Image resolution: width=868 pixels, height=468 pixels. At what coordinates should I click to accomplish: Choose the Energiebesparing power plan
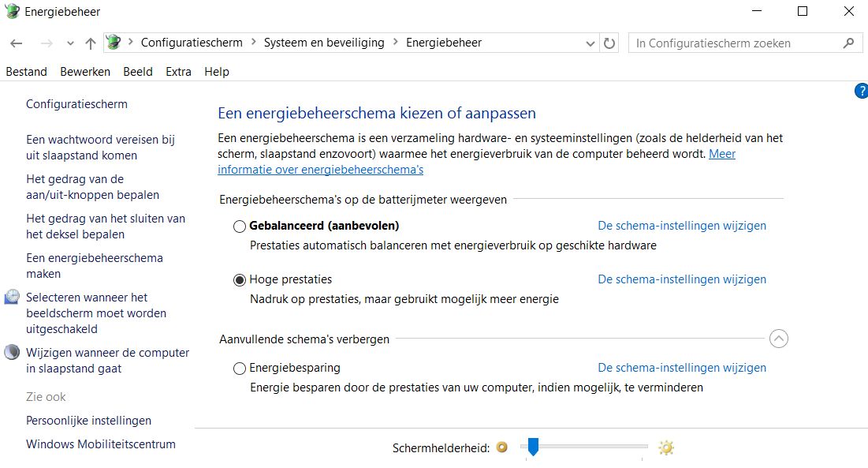[239, 369]
